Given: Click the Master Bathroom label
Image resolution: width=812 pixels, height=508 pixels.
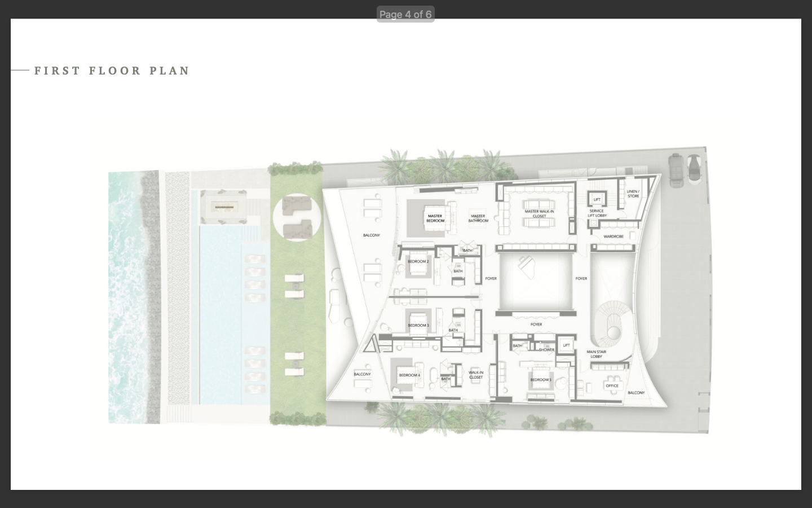Looking at the screenshot, I should pos(478,218).
